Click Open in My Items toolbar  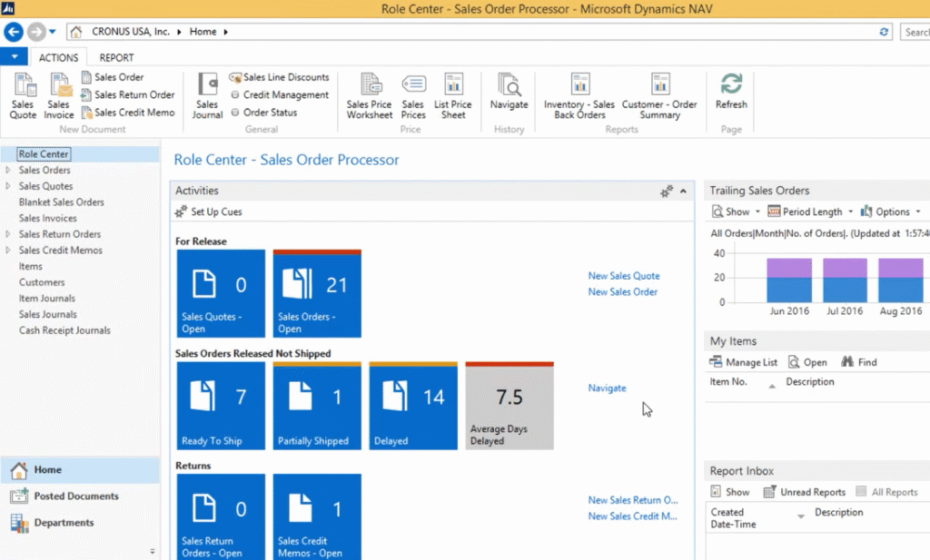807,362
